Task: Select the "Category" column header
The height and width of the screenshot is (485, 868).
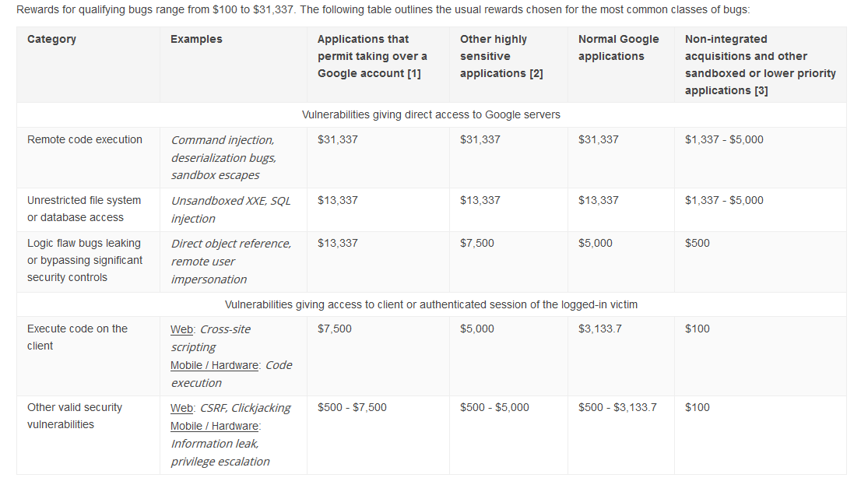Action: pos(51,39)
